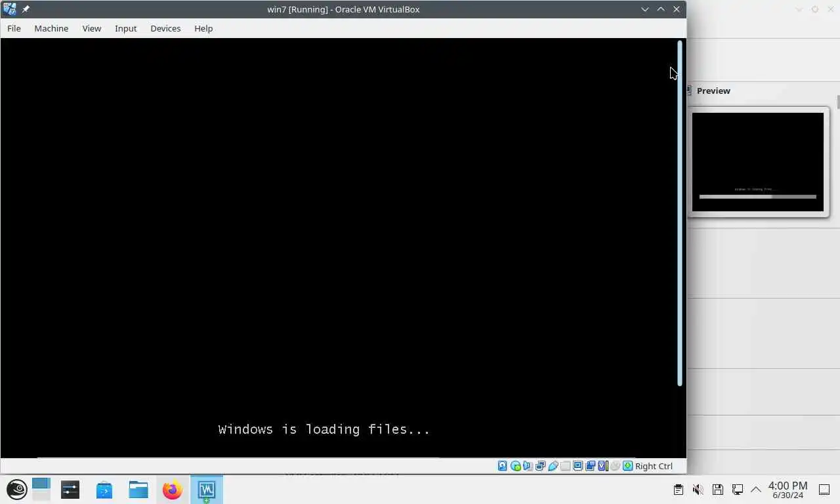Minimize the background VirtualBox Manager window

799,9
